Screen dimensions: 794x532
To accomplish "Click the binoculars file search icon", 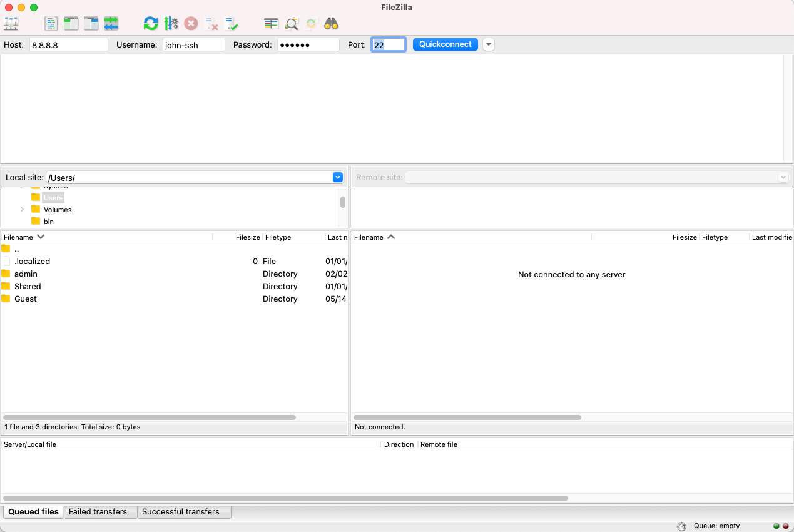I will [x=331, y=24].
